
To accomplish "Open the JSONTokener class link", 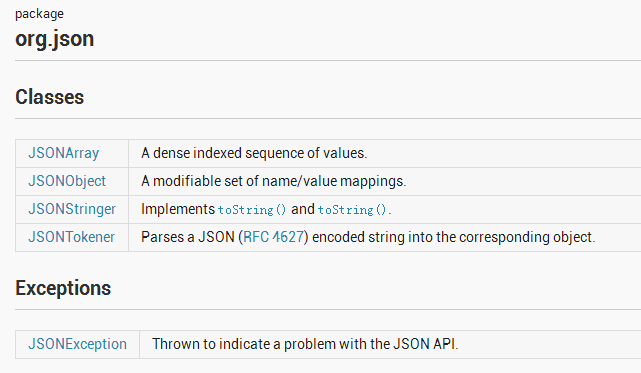I will [x=72, y=237].
